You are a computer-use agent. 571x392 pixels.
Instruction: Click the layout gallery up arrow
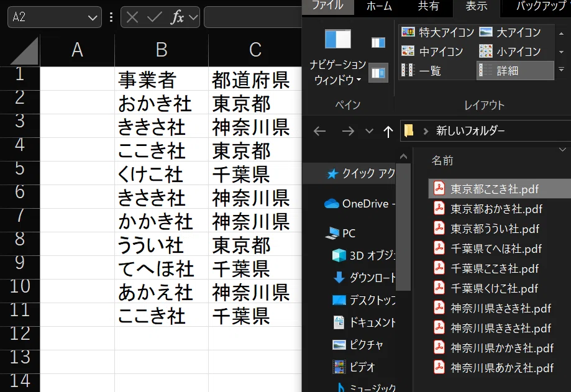coord(562,33)
